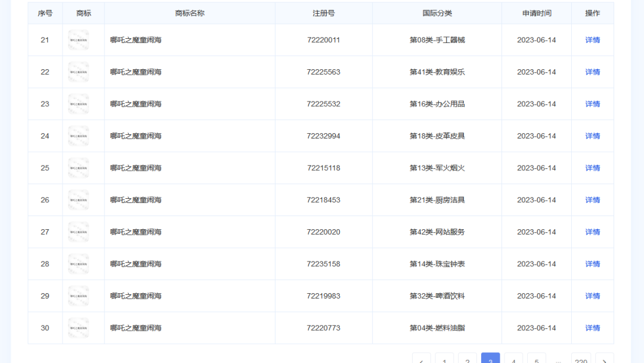Click 详情 for 第04类-燃料油脂 row
This screenshot has height=363, width=644.
pos(592,328)
